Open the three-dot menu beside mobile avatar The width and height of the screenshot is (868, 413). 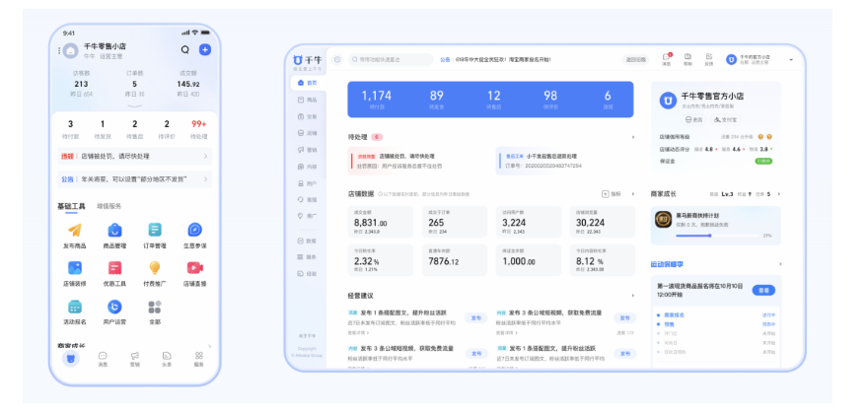click(59, 51)
